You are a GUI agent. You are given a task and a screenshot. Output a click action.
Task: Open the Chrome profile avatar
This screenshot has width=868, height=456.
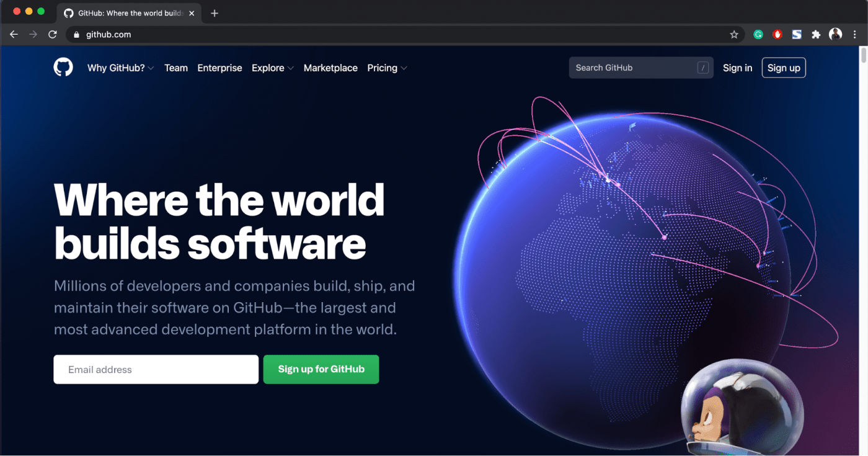pyautogui.click(x=836, y=34)
